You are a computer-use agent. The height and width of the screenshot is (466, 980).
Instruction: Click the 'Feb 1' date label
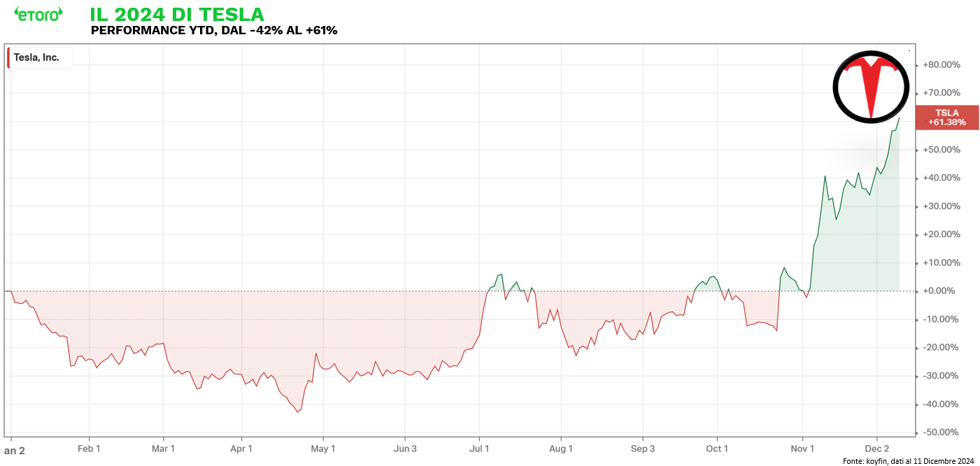pyautogui.click(x=89, y=449)
